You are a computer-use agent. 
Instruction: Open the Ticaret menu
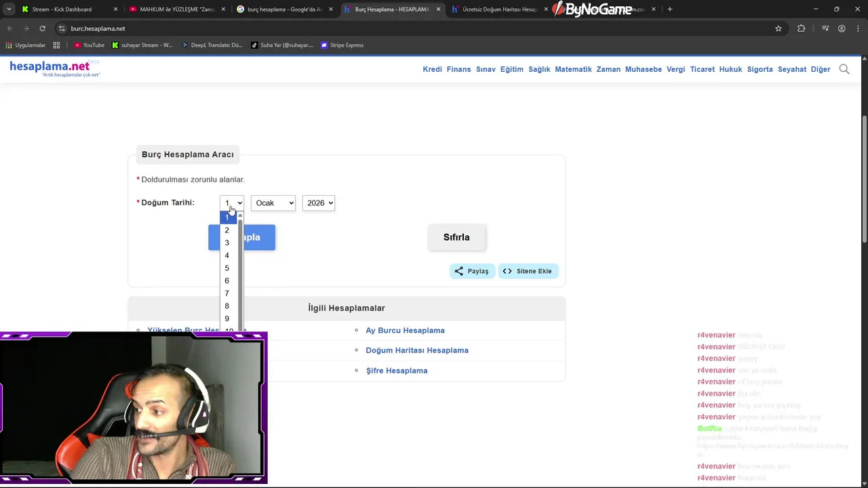pos(702,69)
